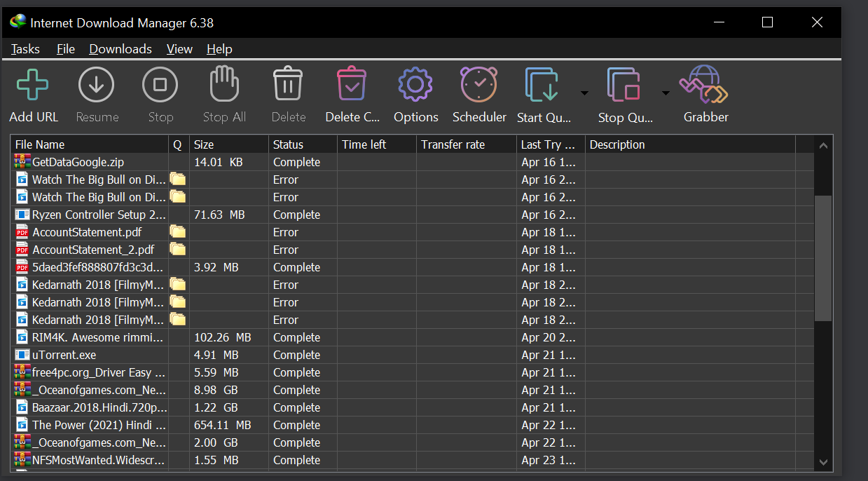This screenshot has width=868, height=481.
Task: Click the download list vertical scrollbar thumb
Action: point(823,258)
